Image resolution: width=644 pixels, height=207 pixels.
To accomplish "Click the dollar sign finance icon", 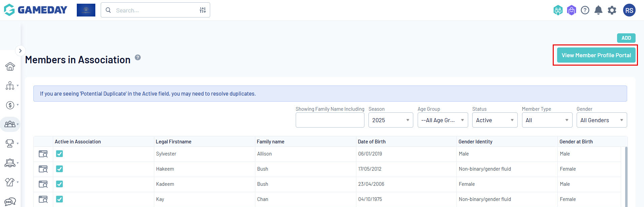I will (10, 105).
